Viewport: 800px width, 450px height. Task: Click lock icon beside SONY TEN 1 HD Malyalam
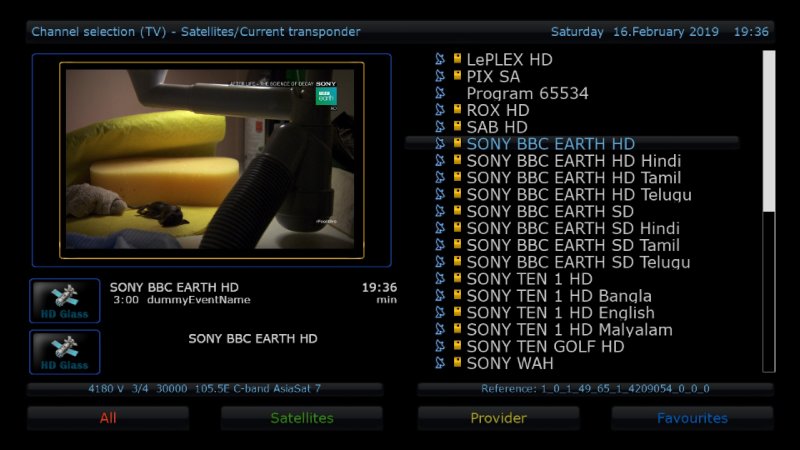[457, 328]
